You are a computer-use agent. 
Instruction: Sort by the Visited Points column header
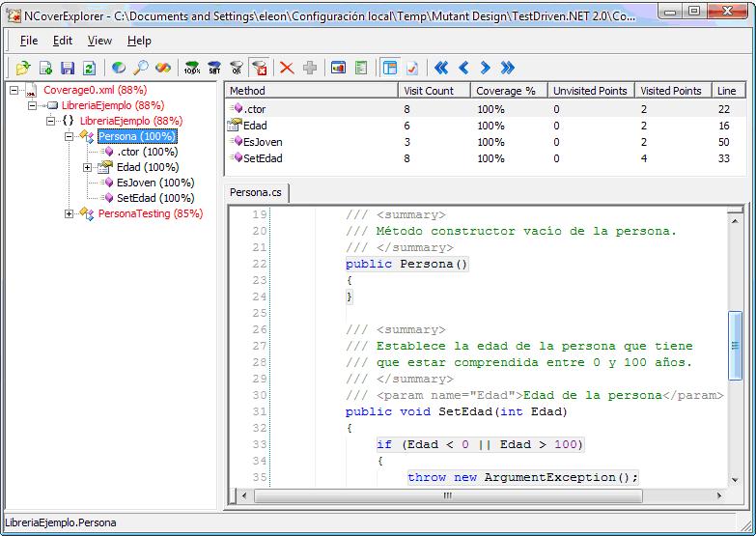point(673,91)
